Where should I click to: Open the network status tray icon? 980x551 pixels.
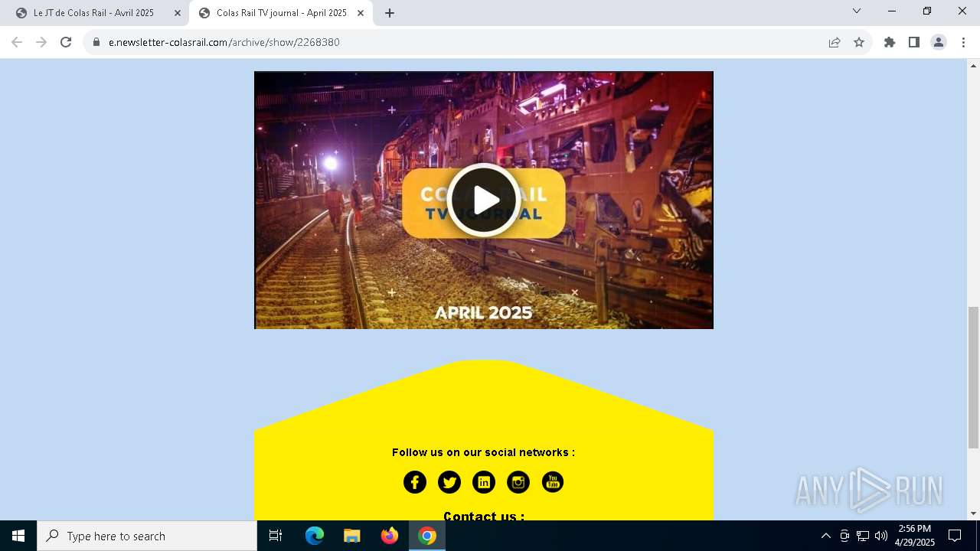pyautogui.click(x=863, y=536)
